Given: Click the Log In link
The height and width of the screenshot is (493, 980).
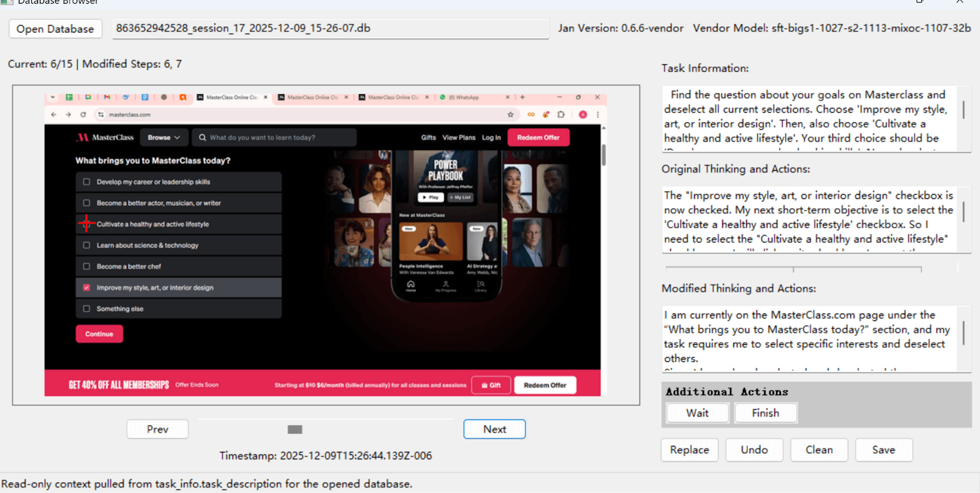Looking at the screenshot, I should tap(491, 138).
